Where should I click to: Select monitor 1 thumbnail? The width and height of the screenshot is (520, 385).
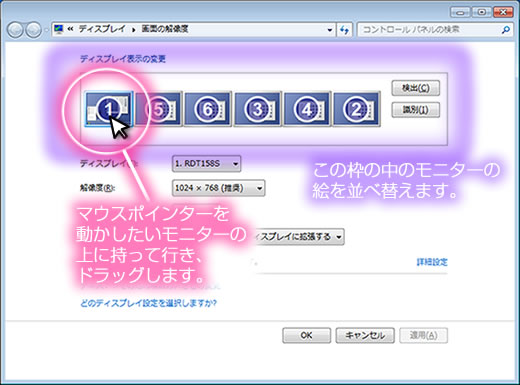pyautogui.click(x=109, y=109)
